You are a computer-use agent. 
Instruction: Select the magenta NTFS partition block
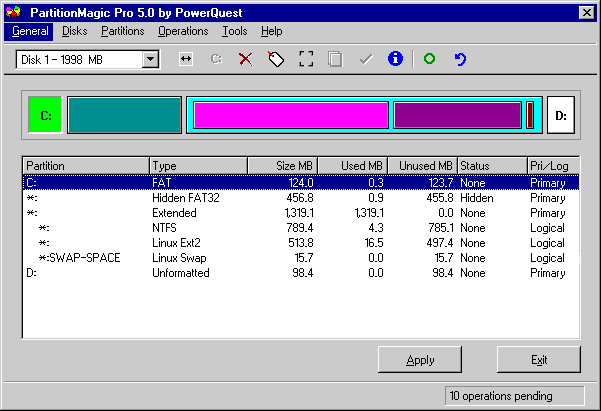[x=291, y=115]
